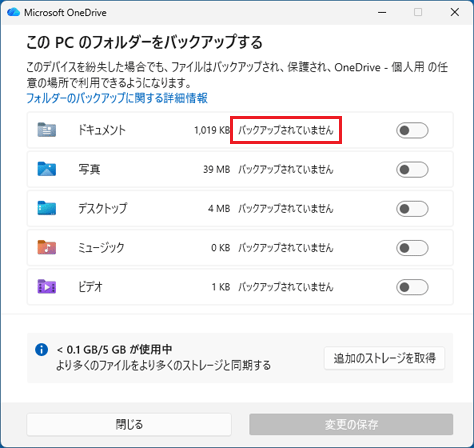
Task: Click the 1 KB size value
Action: point(221,287)
